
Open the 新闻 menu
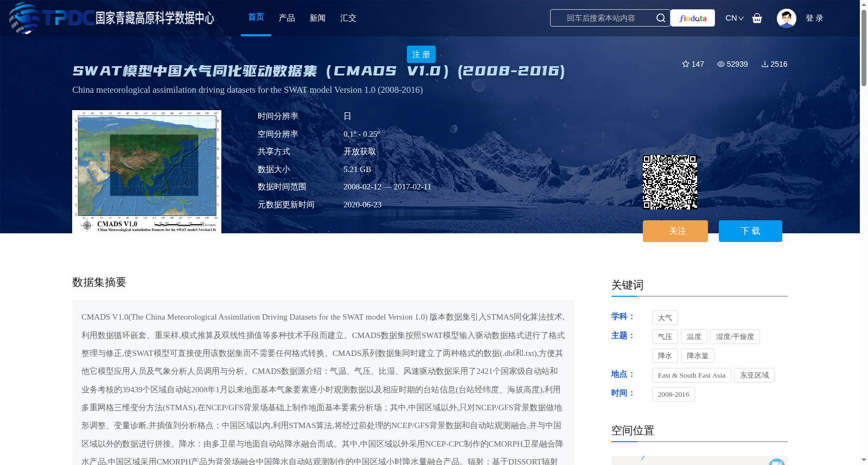317,18
